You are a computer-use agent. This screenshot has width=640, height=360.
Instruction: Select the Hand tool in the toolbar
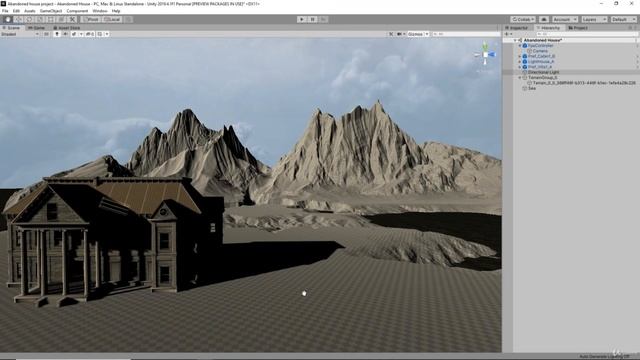tap(8, 19)
